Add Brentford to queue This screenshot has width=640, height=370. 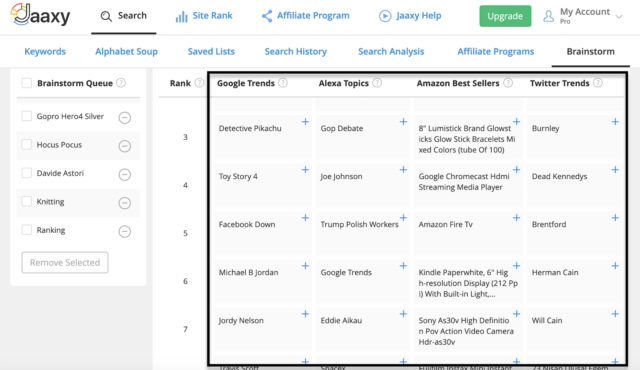click(x=615, y=218)
